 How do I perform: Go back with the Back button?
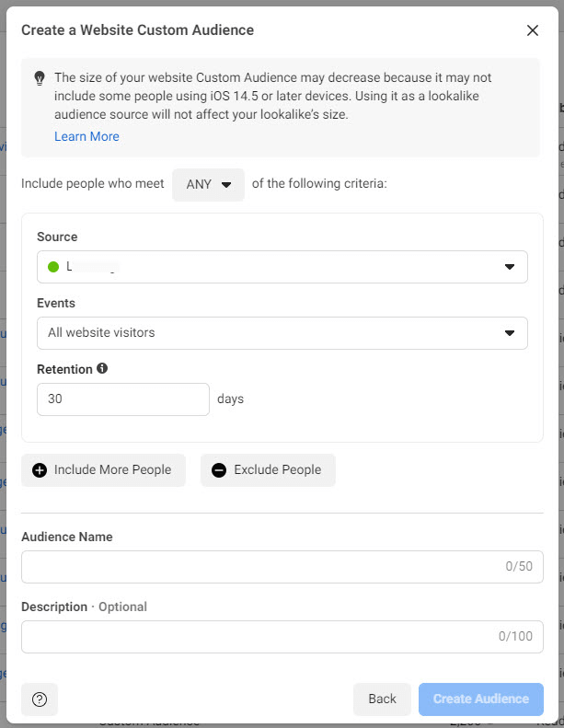pyautogui.click(x=382, y=699)
